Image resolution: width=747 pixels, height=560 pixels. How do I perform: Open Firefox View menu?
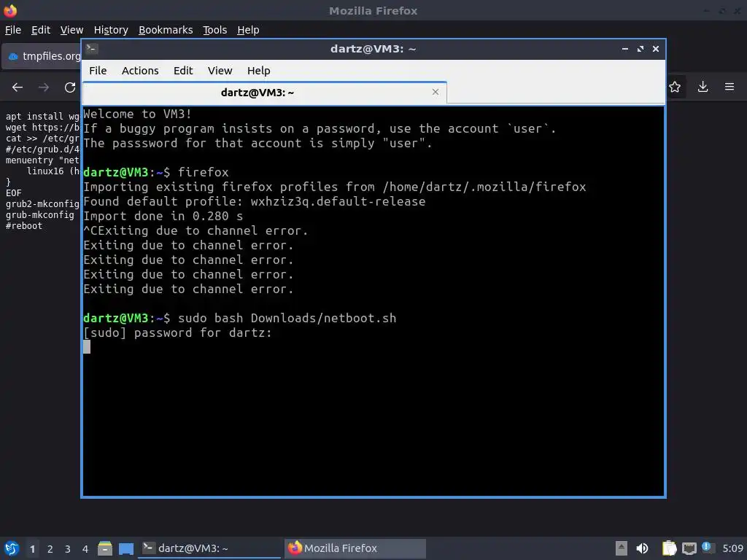[x=72, y=30]
